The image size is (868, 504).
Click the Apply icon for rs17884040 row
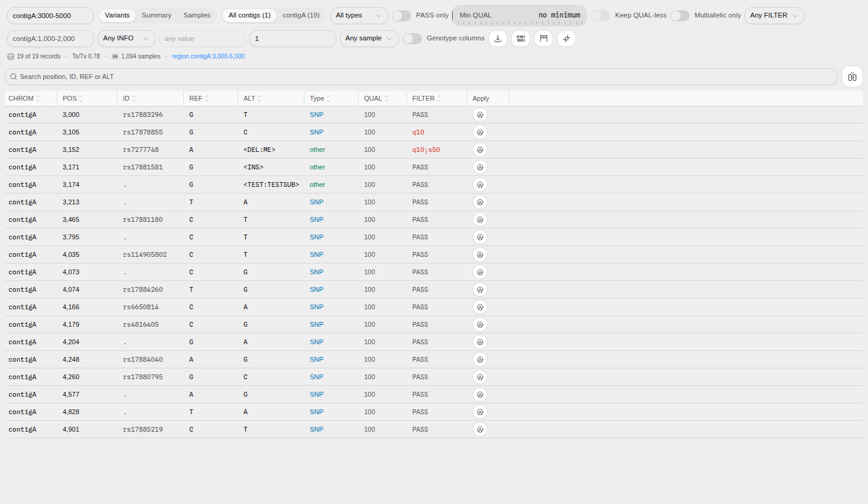480,359
